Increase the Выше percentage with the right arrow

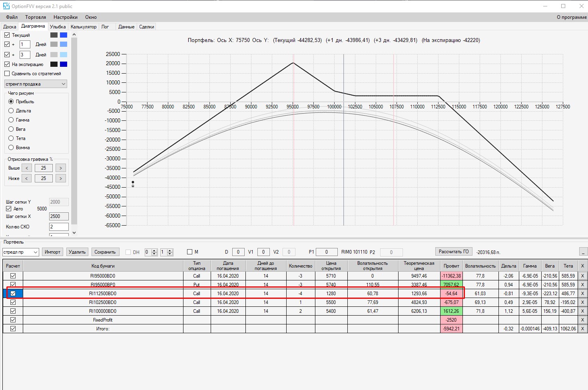pos(61,168)
